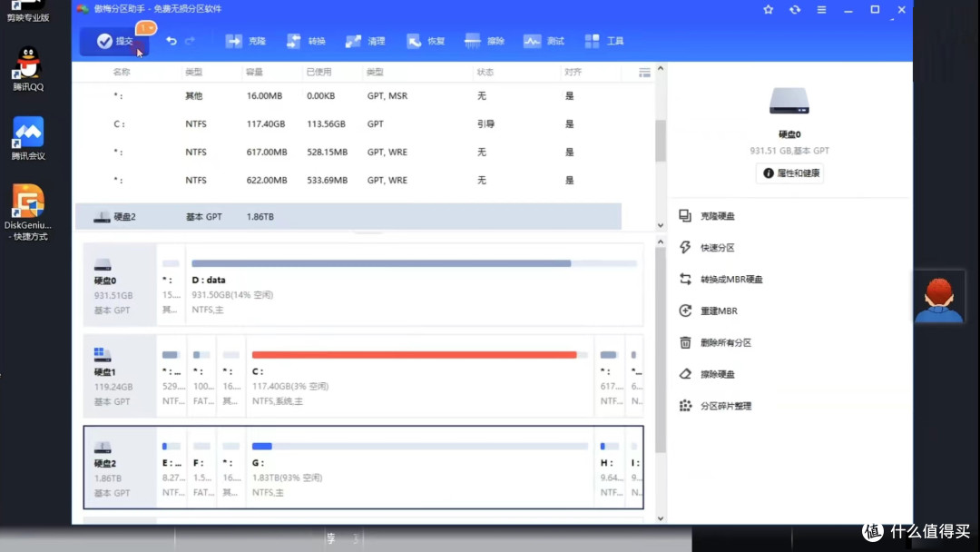Click the star favorite icon in title bar

point(769,9)
